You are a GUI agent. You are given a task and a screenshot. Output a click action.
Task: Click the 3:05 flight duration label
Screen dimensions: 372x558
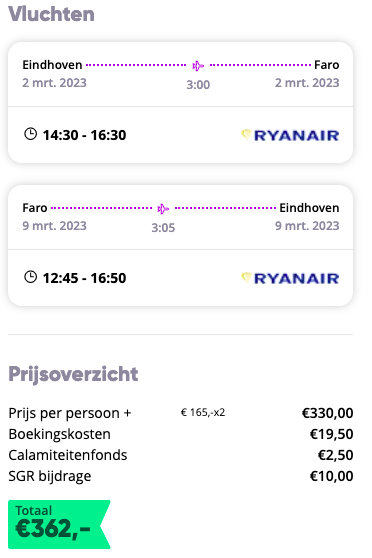click(163, 227)
